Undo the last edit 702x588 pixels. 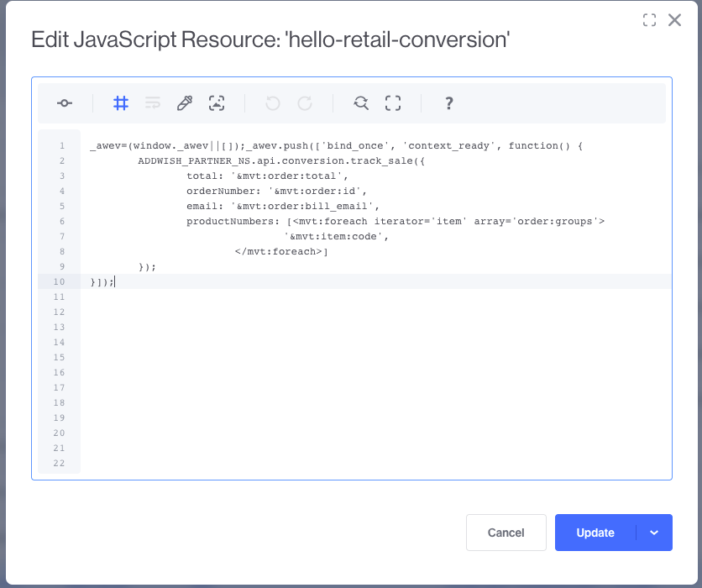[273, 103]
